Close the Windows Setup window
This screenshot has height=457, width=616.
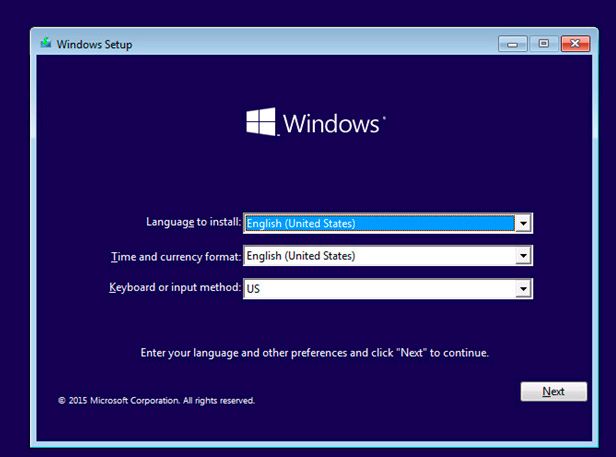point(575,44)
